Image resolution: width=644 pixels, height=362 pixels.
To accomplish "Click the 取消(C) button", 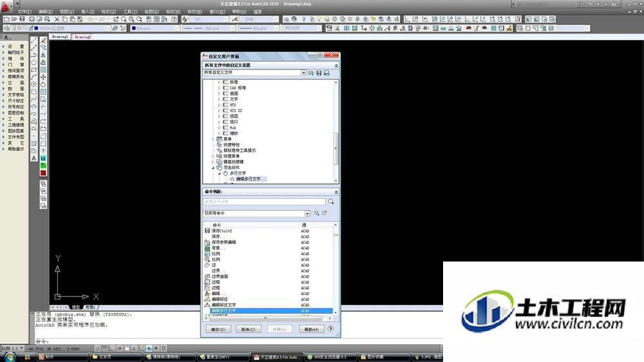I will 249,329.
